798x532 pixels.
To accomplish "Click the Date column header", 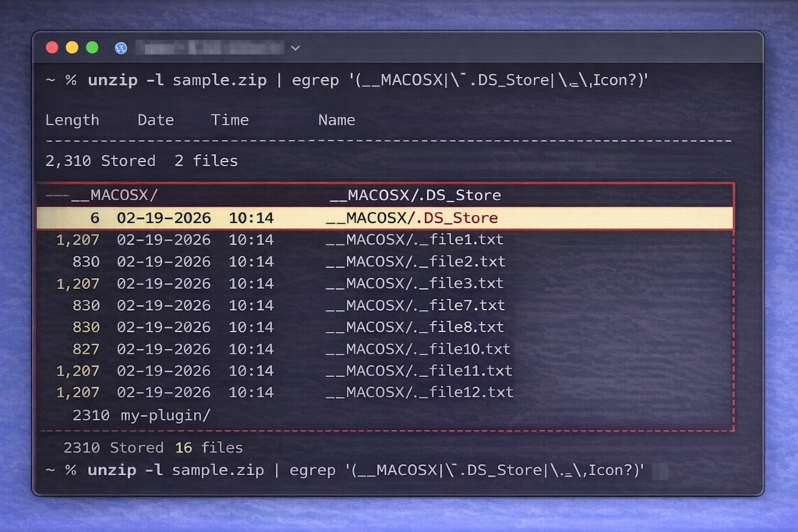I will pos(155,120).
